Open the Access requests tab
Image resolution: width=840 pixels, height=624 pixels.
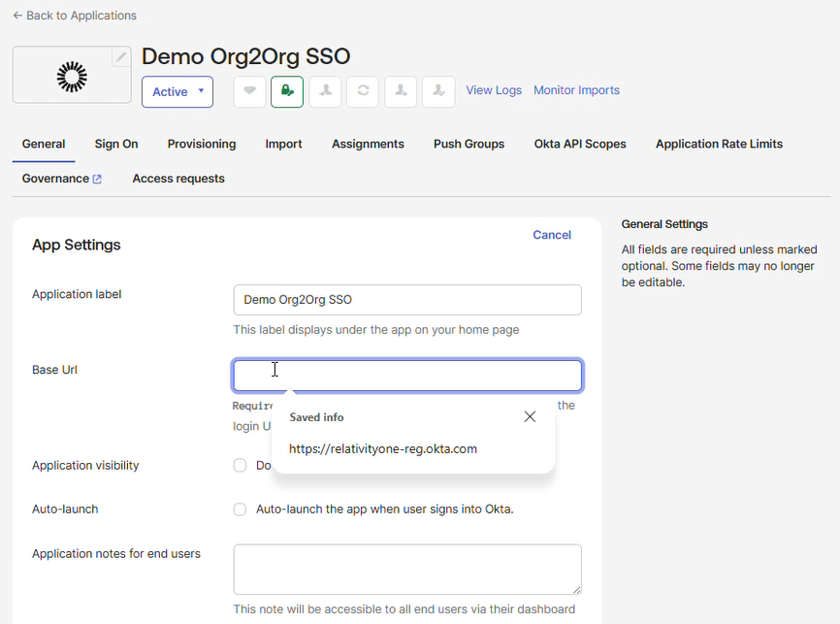[x=178, y=179]
